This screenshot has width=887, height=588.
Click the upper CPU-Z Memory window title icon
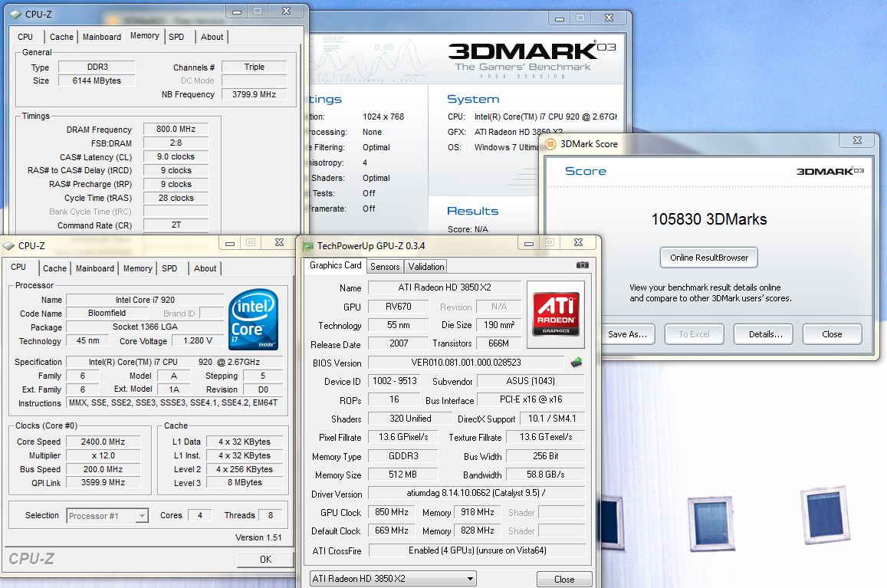15,14
